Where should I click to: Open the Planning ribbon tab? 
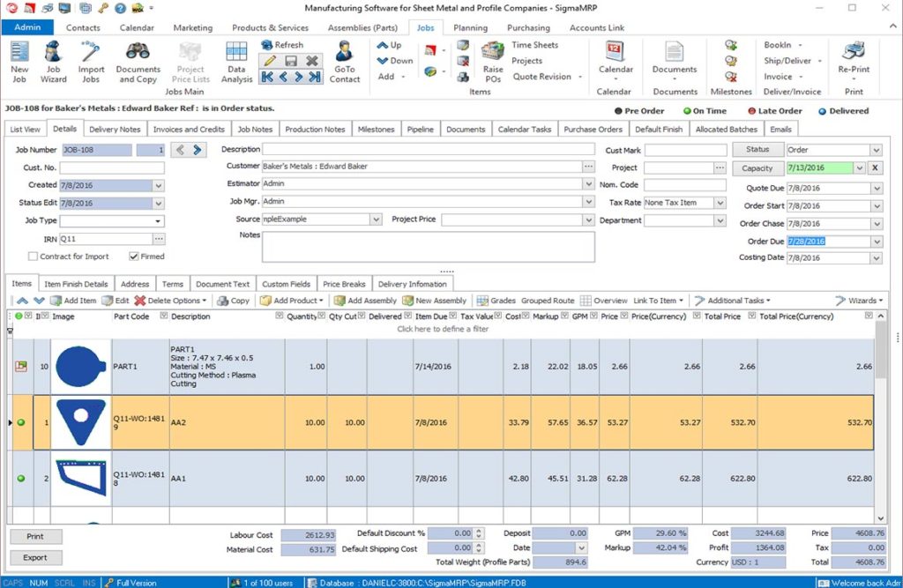(x=470, y=27)
